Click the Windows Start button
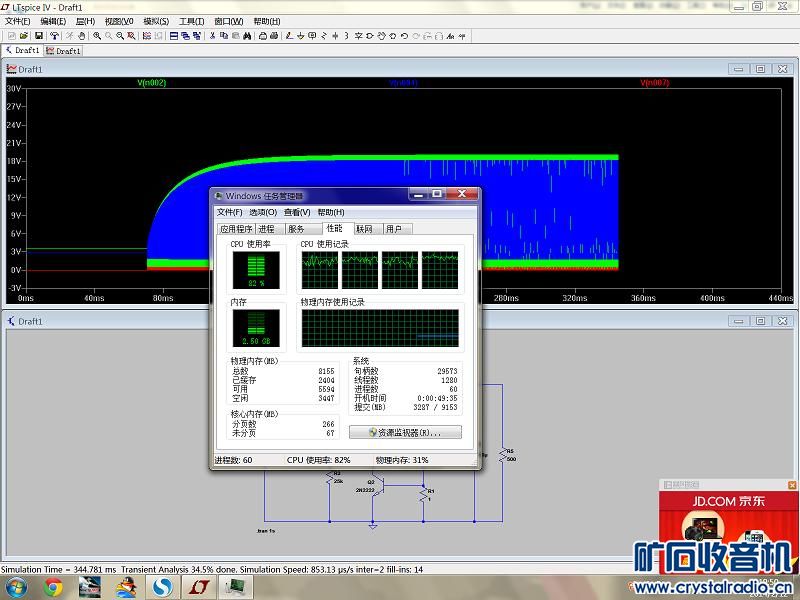 click(16, 587)
